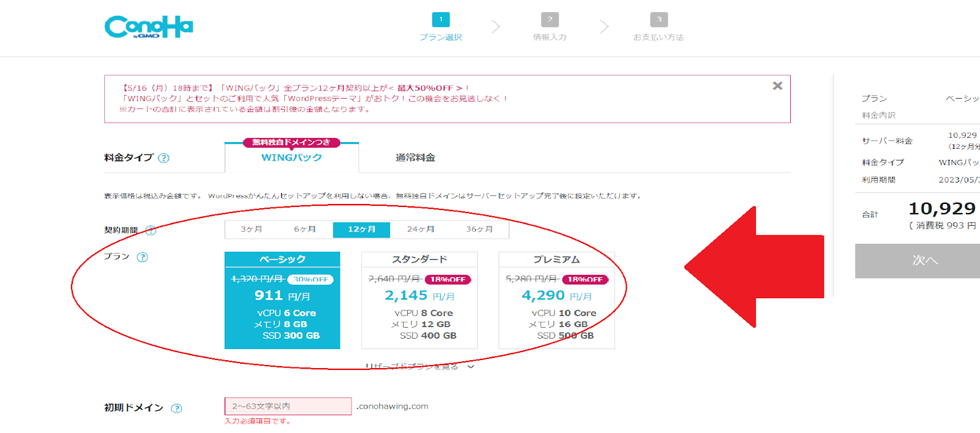The width and height of the screenshot is (980, 433).
Task: Click step 1 プラン選択 indicator
Action: [x=440, y=27]
